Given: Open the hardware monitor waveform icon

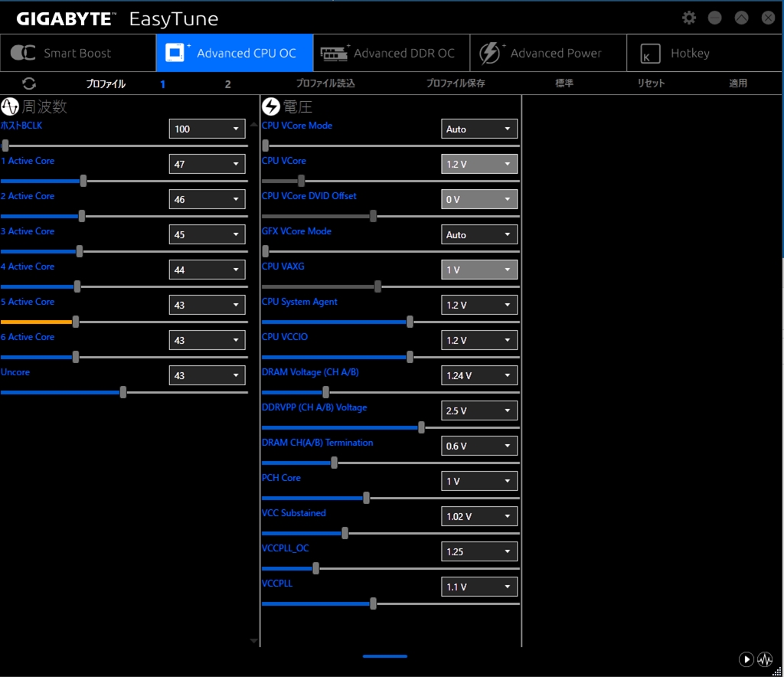Looking at the screenshot, I should (765, 659).
